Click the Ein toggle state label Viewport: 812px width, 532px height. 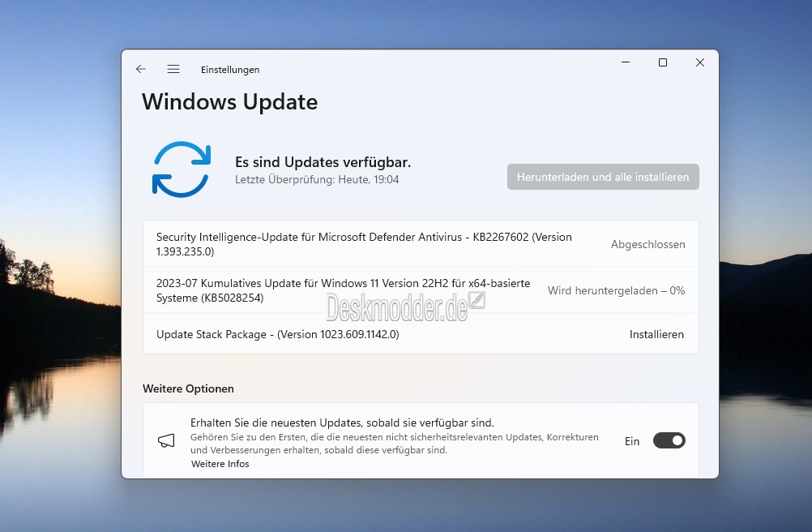coord(632,441)
